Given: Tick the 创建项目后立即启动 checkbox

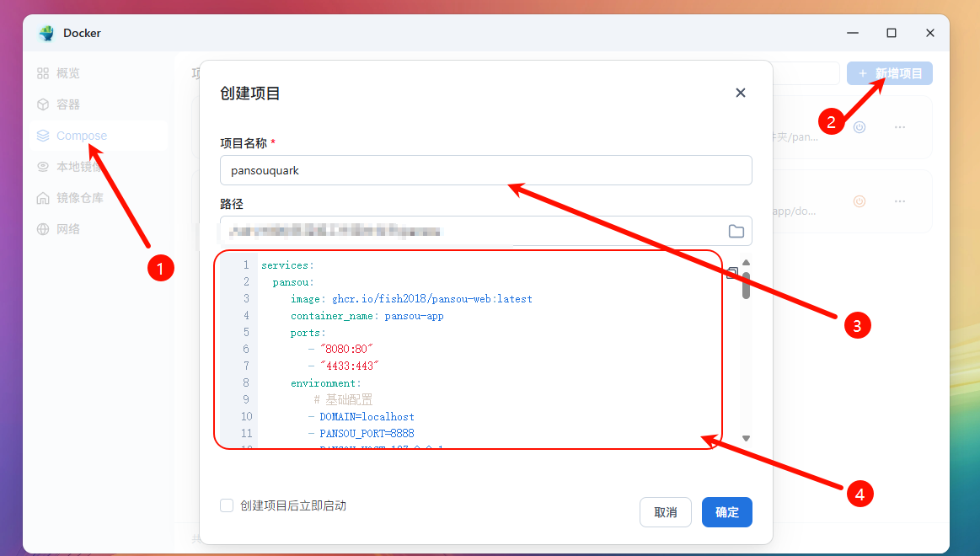Looking at the screenshot, I should point(227,505).
